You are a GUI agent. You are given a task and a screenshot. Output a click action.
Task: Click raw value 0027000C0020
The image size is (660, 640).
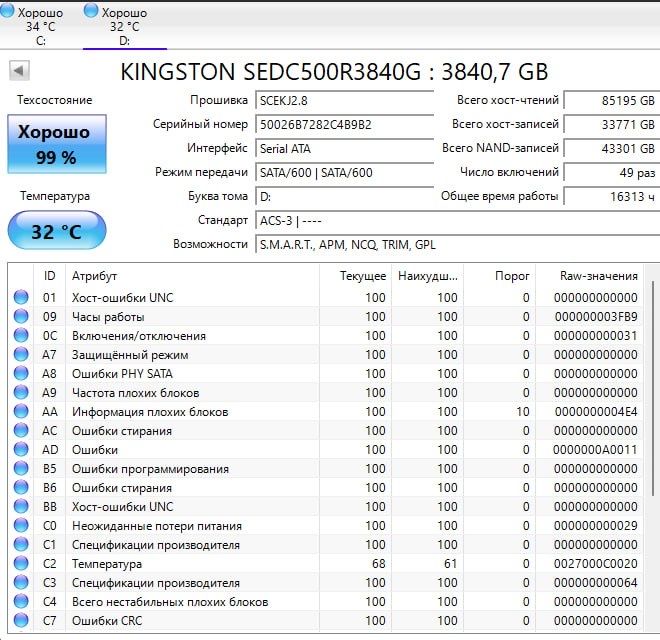[x=596, y=564]
